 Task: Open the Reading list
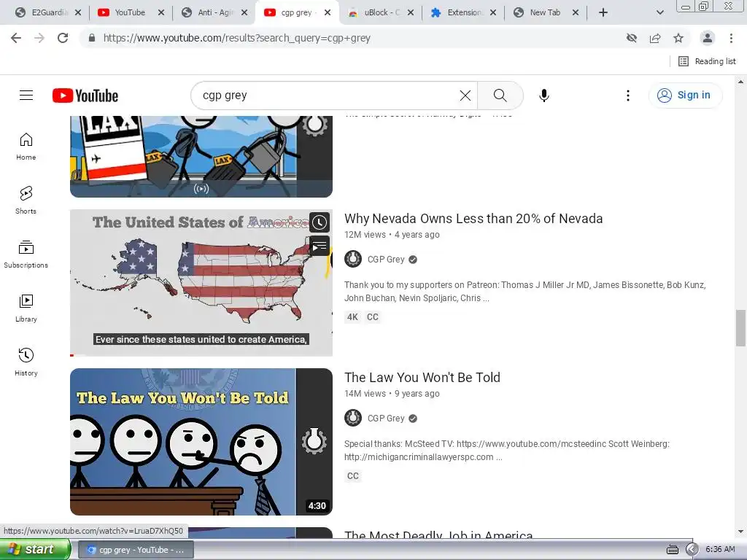coord(707,61)
